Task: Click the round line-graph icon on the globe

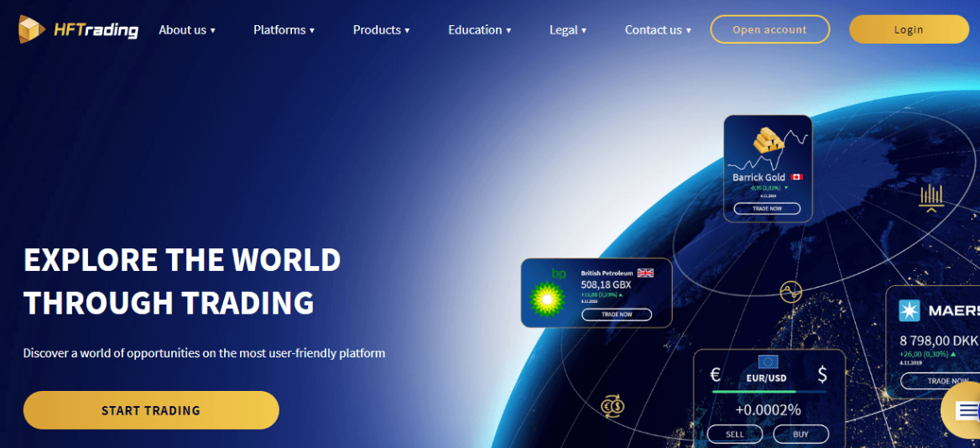Action: click(790, 290)
